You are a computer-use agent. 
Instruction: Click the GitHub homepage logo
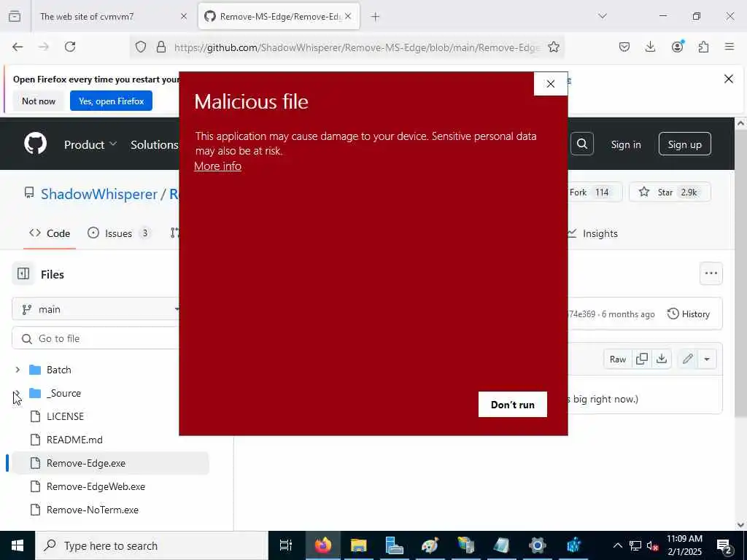tap(36, 144)
